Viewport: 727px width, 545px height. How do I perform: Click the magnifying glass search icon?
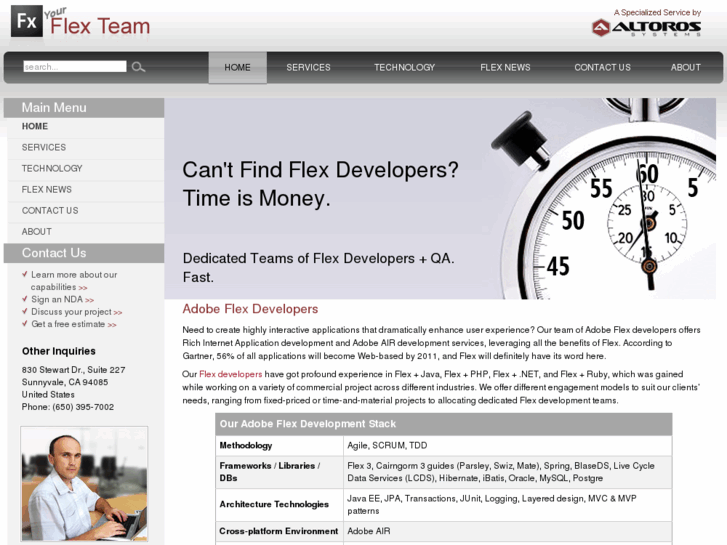(x=138, y=67)
